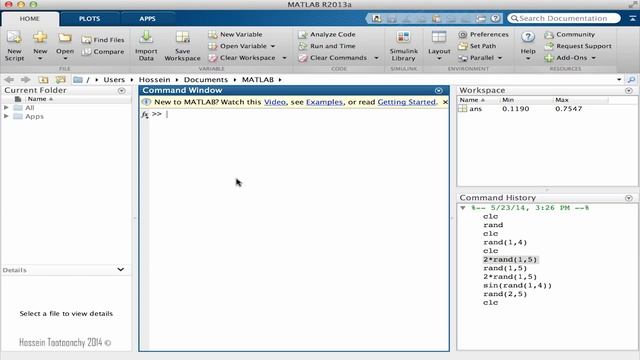The height and width of the screenshot is (360, 640).
Task: Expand the Clear Commands dropdown arrow
Action: click(x=376, y=58)
